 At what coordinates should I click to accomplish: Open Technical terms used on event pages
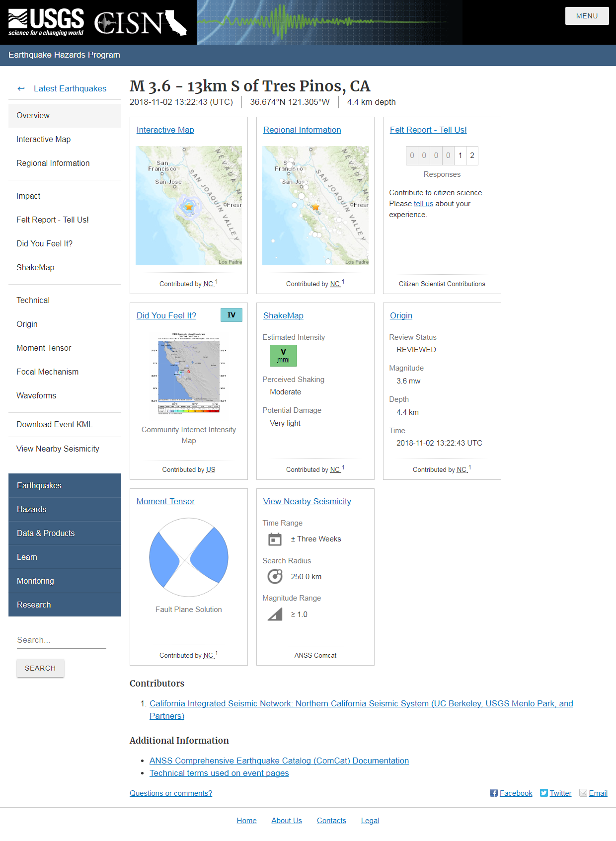[219, 773]
